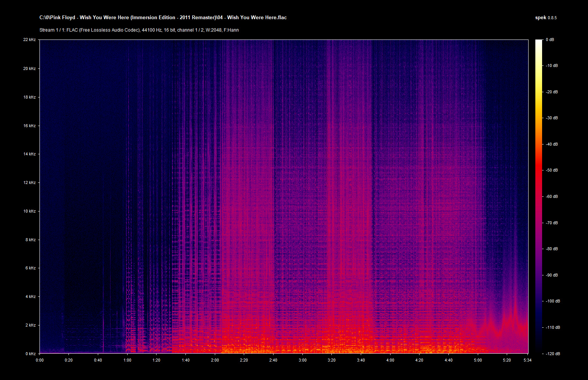Viewport: 588px width, 380px height.
Task: Click the 10 kHz frequency axis label
Action: [x=29, y=211]
